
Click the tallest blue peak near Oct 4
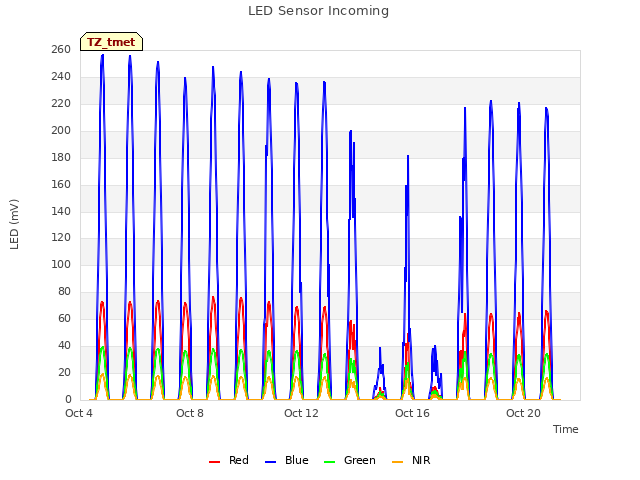[102, 56]
